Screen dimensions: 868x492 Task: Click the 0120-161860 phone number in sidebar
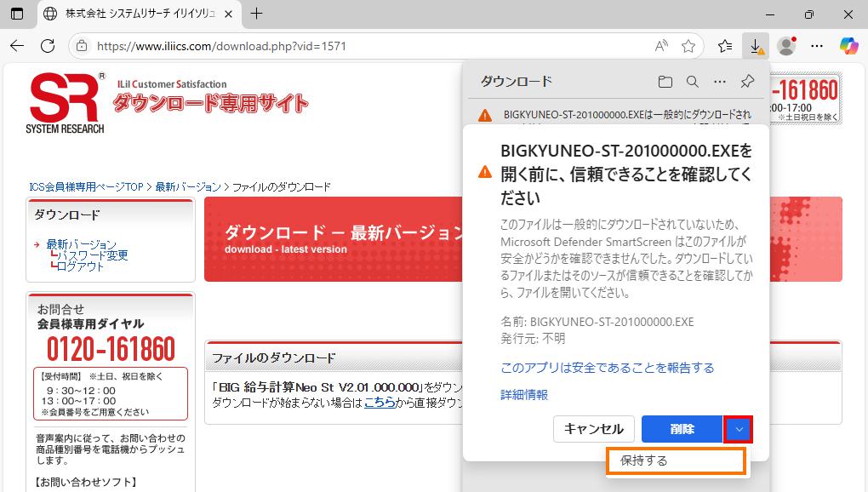111,349
